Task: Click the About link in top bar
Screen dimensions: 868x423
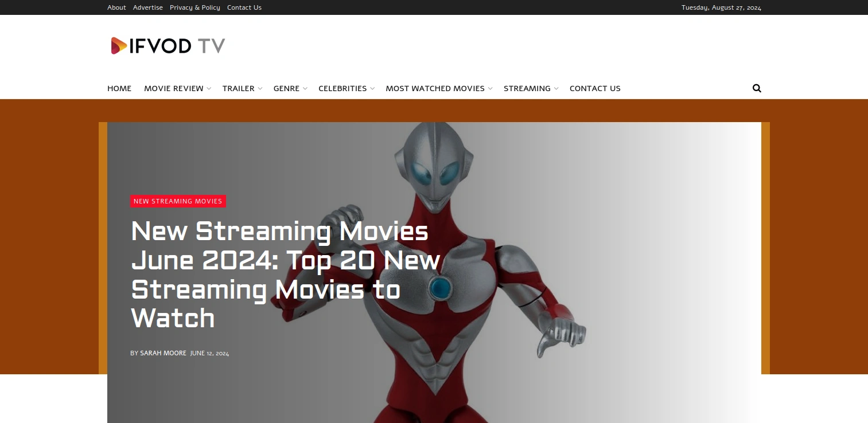Action: 116,7
